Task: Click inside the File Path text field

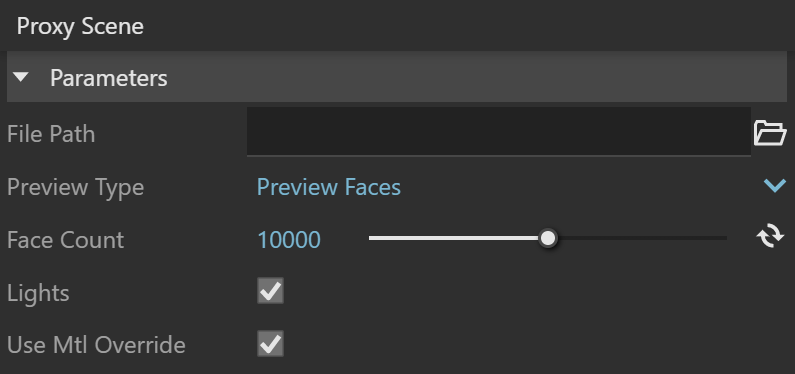Action: click(x=498, y=131)
